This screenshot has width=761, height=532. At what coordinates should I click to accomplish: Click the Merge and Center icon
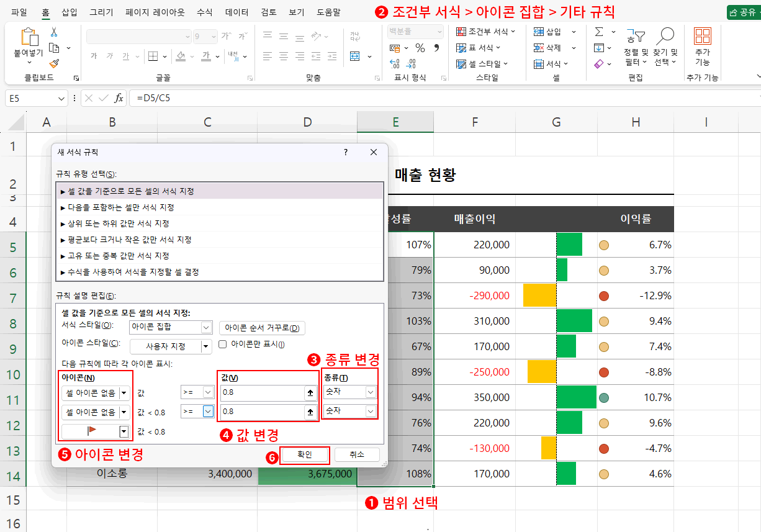(355, 56)
